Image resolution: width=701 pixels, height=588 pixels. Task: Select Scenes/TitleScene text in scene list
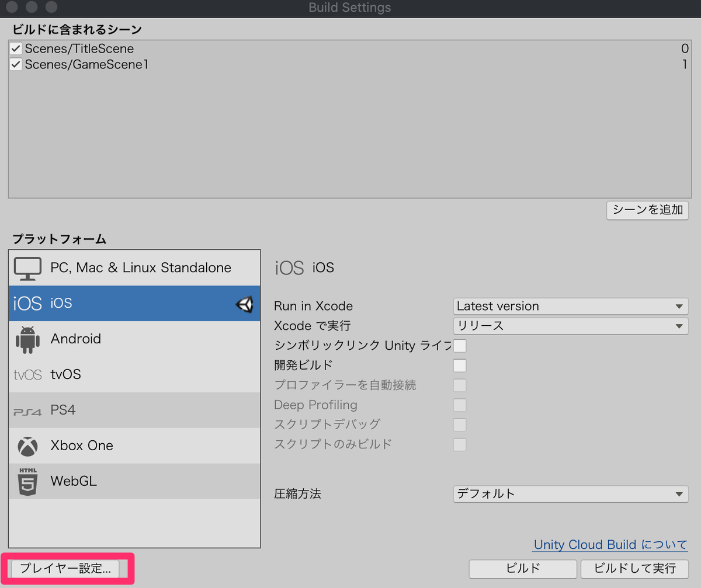tap(79, 49)
